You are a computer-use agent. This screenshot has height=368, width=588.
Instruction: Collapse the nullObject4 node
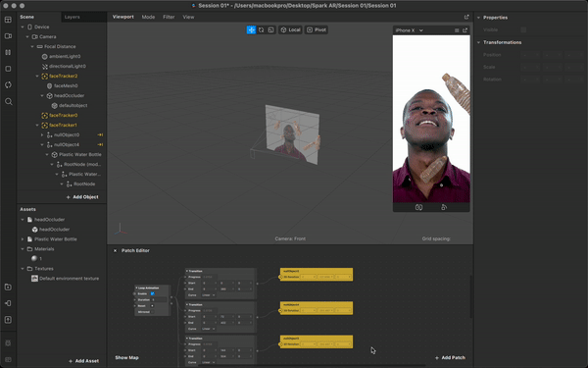42,144
